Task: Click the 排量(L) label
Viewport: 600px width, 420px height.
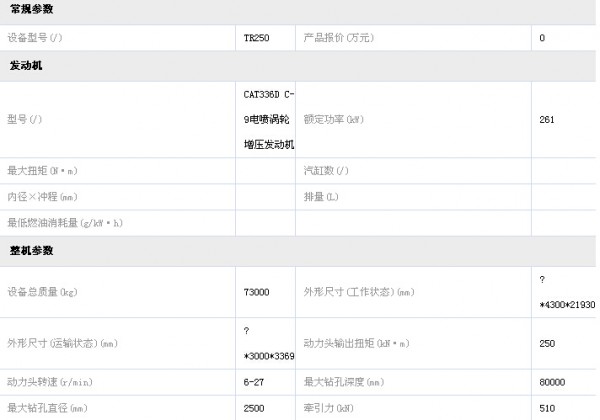Action: (x=322, y=197)
